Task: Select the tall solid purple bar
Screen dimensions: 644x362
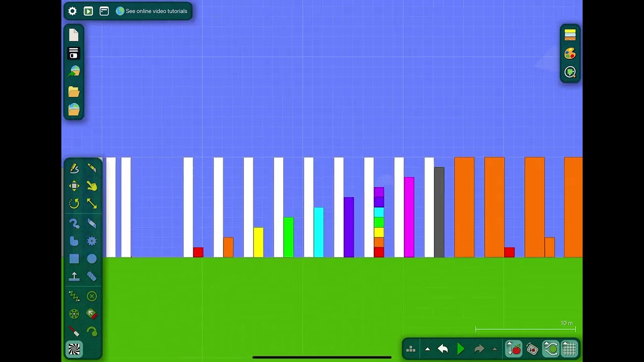Action: click(x=349, y=227)
